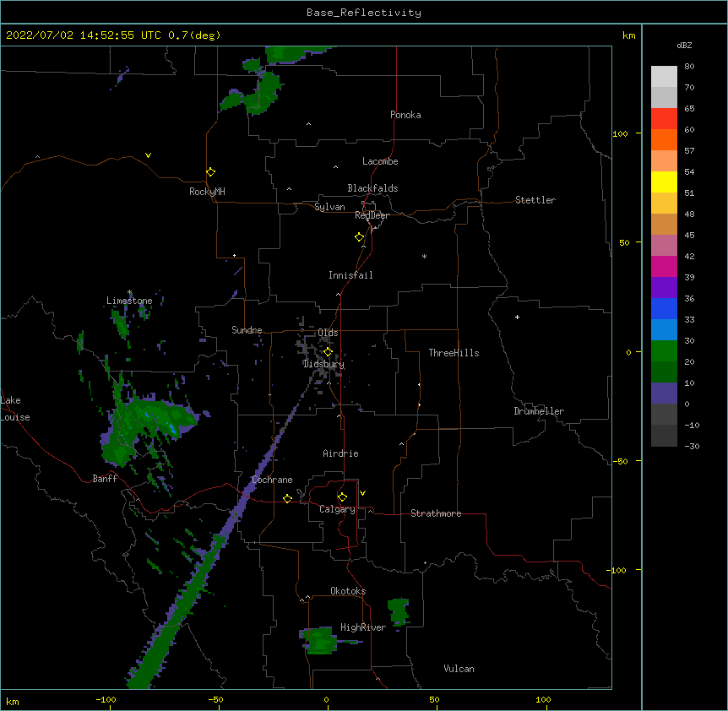This screenshot has height=711, width=728.
Task: Click the Blackfalds city label
Action: click(x=372, y=188)
